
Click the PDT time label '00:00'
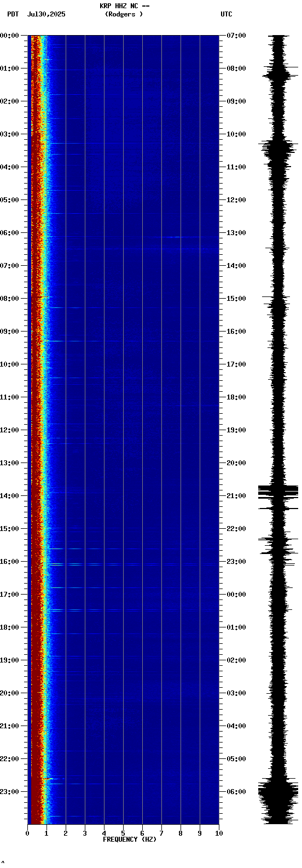tap(9, 36)
